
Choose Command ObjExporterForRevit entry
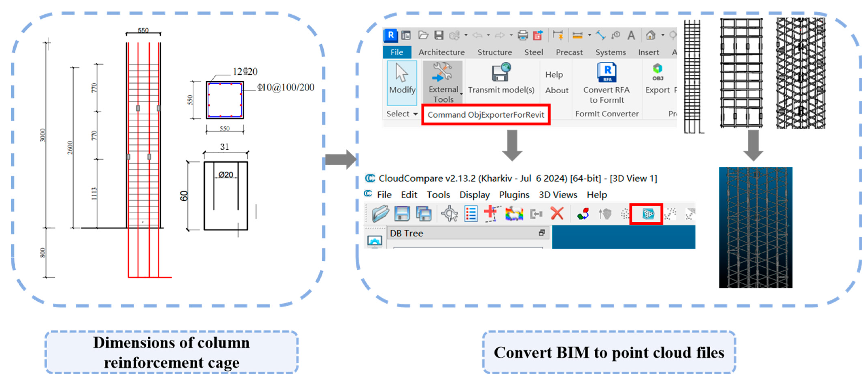(485, 115)
